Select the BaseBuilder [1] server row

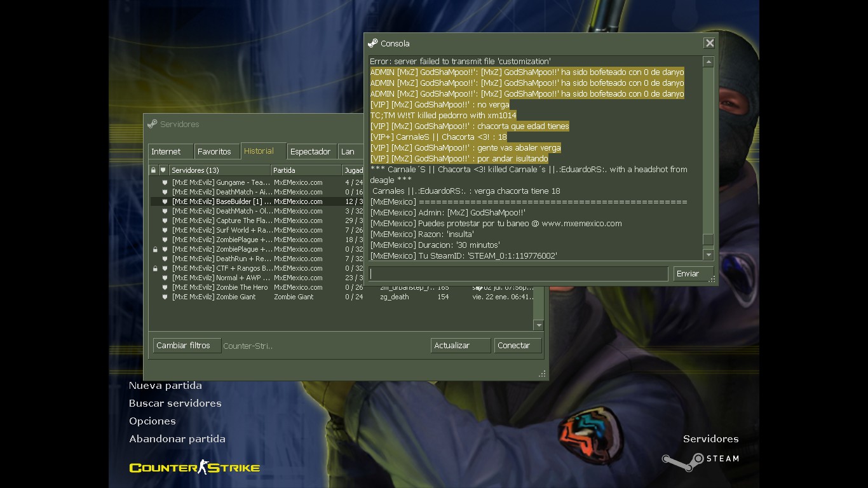click(x=257, y=201)
